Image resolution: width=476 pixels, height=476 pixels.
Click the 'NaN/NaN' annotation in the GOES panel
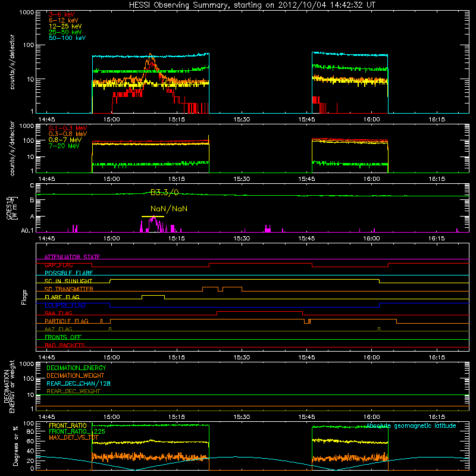click(169, 209)
